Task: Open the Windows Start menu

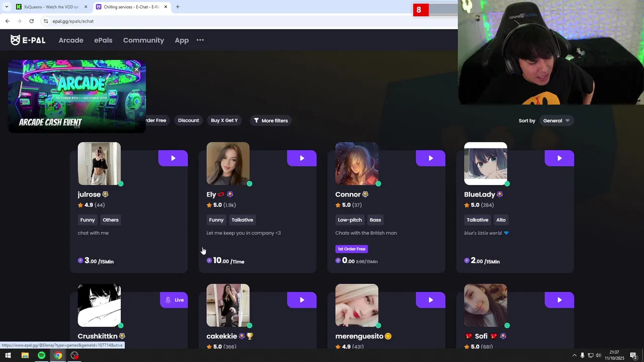Action: pos(8,355)
